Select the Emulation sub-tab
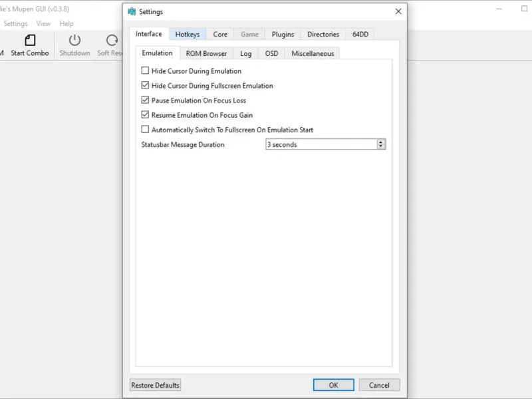This screenshot has height=399, width=532. tap(157, 53)
